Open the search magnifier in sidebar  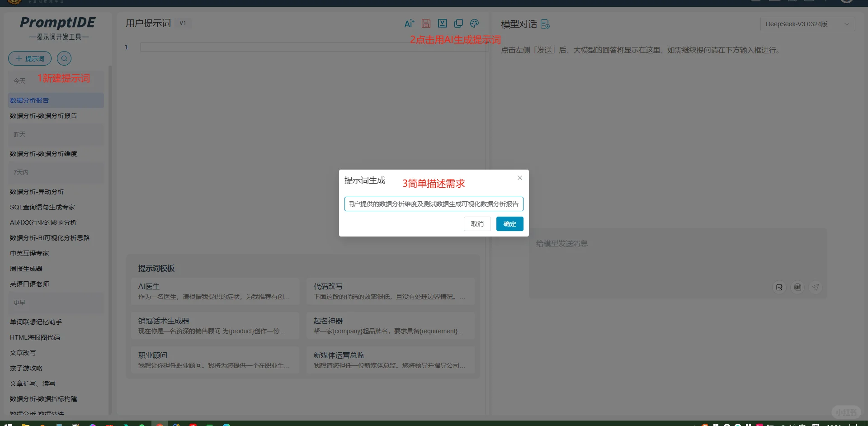pyautogui.click(x=64, y=58)
